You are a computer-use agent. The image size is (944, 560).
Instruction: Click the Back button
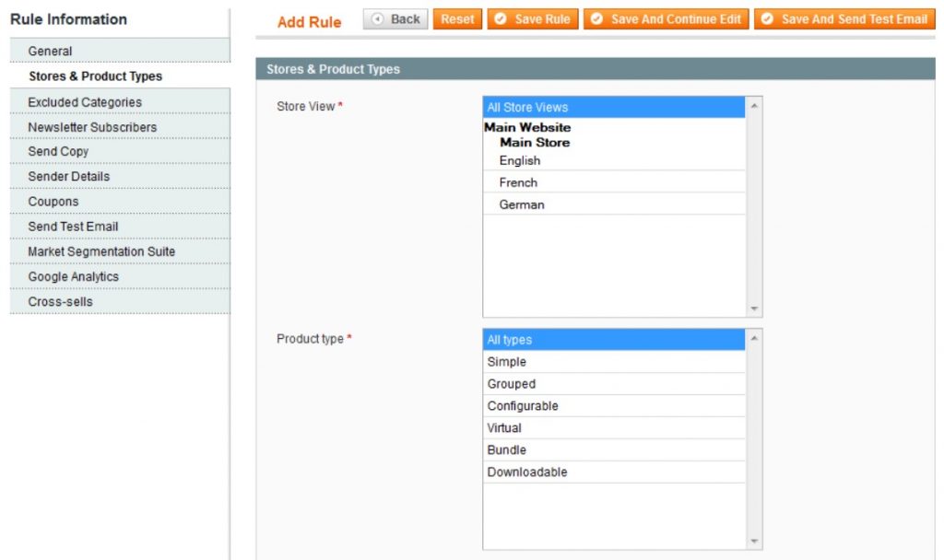(x=395, y=19)
